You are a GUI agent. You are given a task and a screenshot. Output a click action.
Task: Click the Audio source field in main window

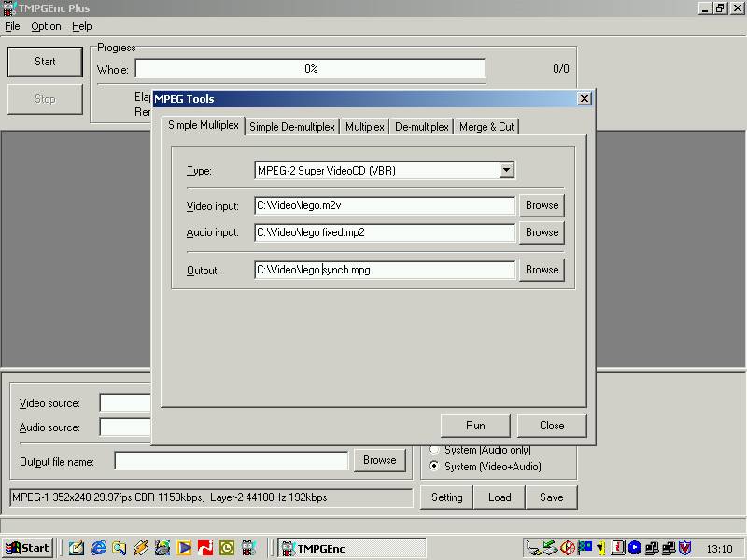(x=125, y=427)
